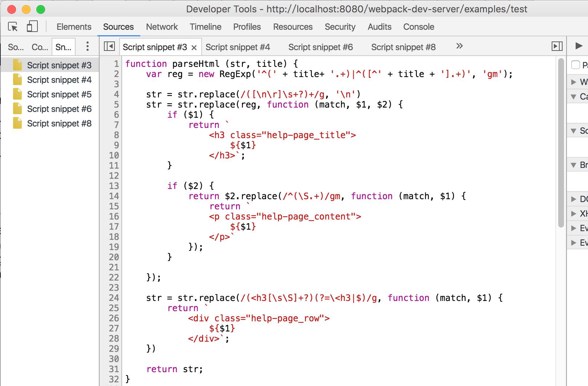Click the macOS green zoom window button
The width and height of the screenshot is (588, 386).
[x=41, y=9]
